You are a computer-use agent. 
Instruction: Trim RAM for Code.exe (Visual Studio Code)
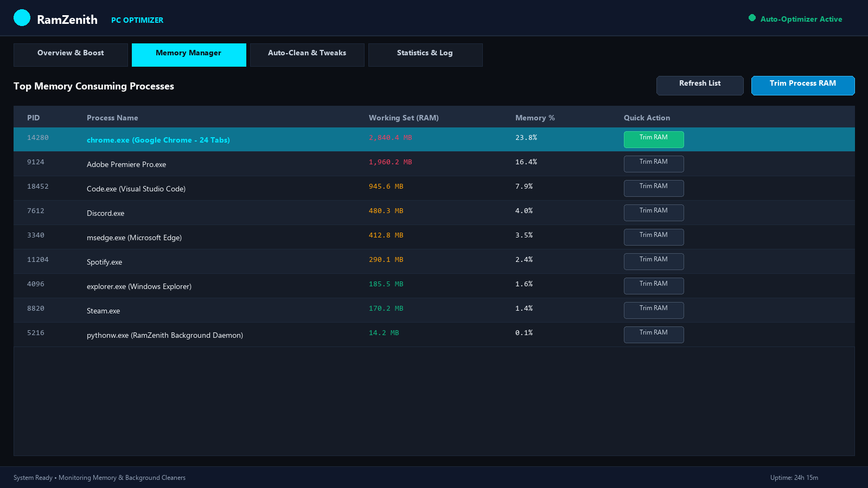[x=654, y=188]
